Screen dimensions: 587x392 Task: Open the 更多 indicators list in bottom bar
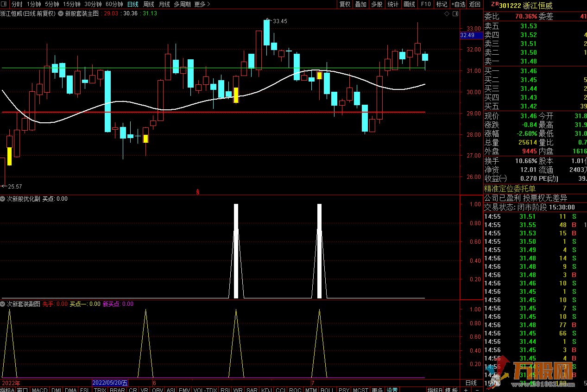coord(377,390)
